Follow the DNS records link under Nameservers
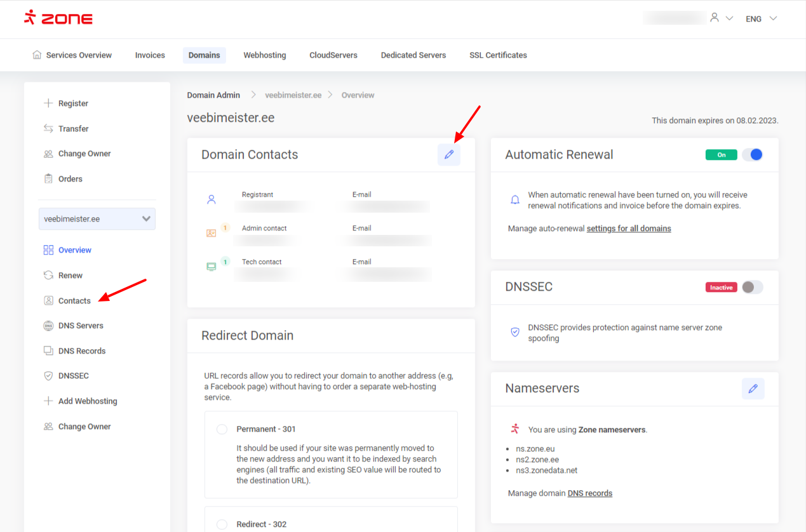Viewport: 806px width, 532px height. 589,493
